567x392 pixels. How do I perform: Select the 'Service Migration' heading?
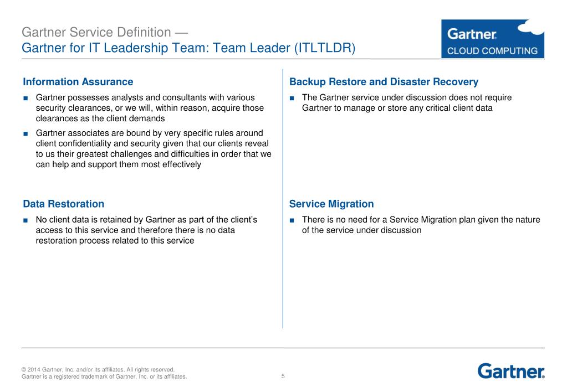click(x=331, y=204)
